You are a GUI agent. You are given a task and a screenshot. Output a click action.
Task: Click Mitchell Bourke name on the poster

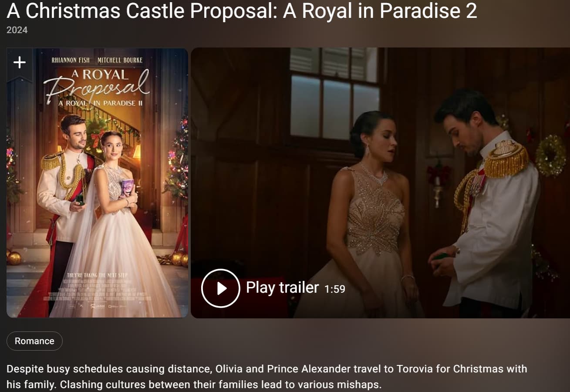pos(120,60)
